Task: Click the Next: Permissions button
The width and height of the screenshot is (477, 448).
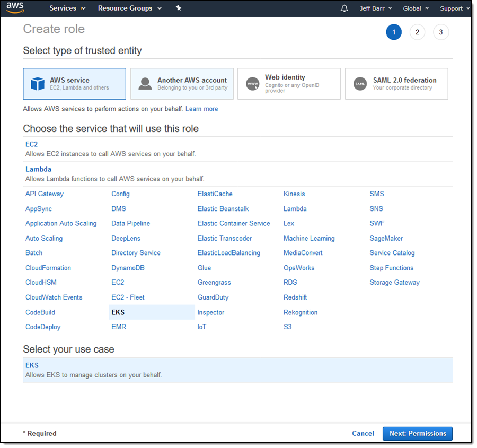Action: pos(418,433)
